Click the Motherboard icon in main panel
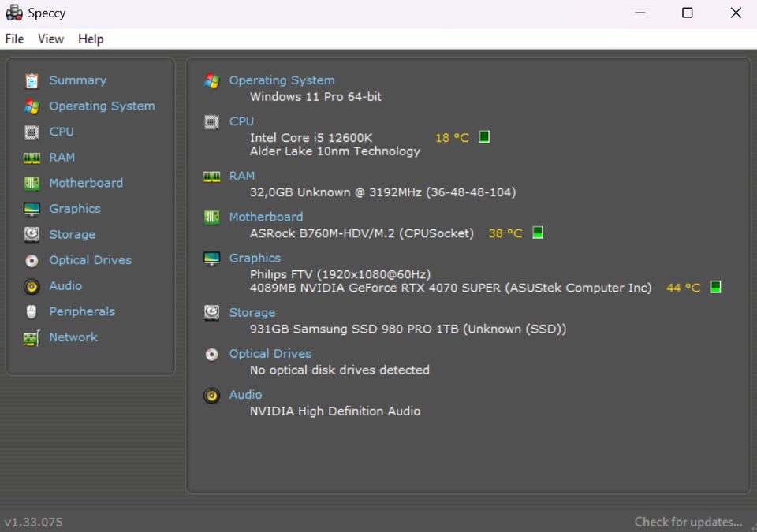This screenshot has width=757, height=532. point(211,218)
